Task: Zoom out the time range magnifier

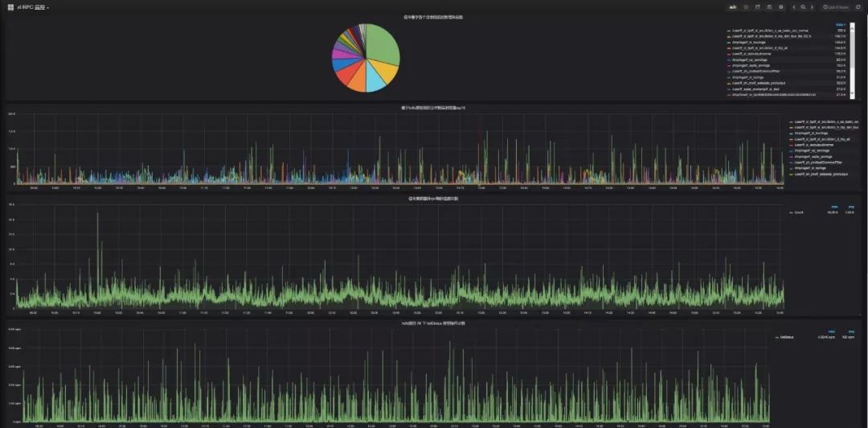Action: (x=803, y=7)
